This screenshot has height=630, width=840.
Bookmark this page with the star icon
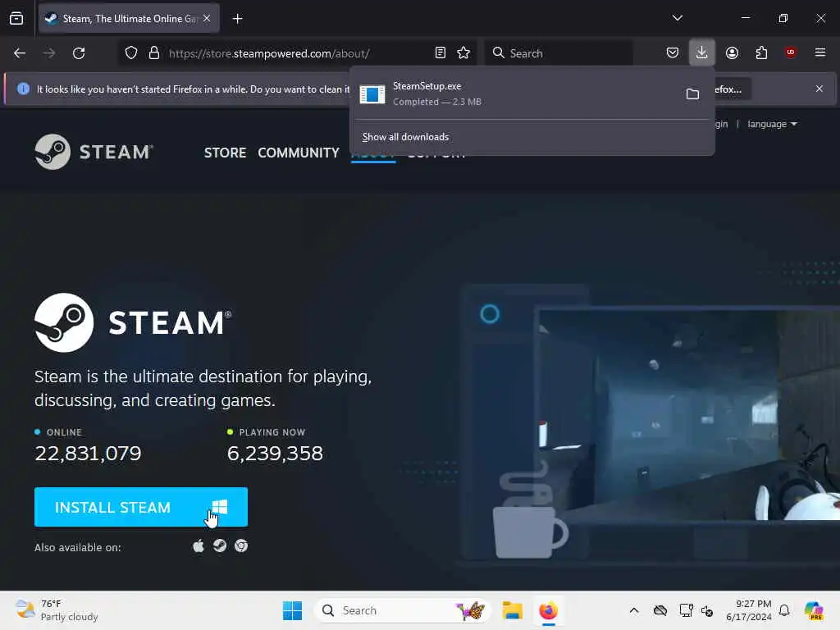click(463, 52)
